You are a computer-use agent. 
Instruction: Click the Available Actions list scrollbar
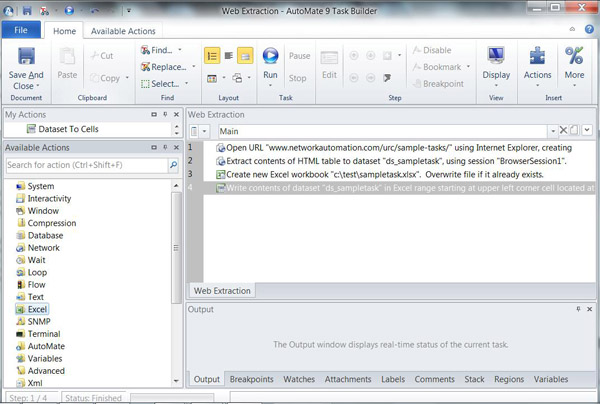pyautogui.click(x=176, y=248)
